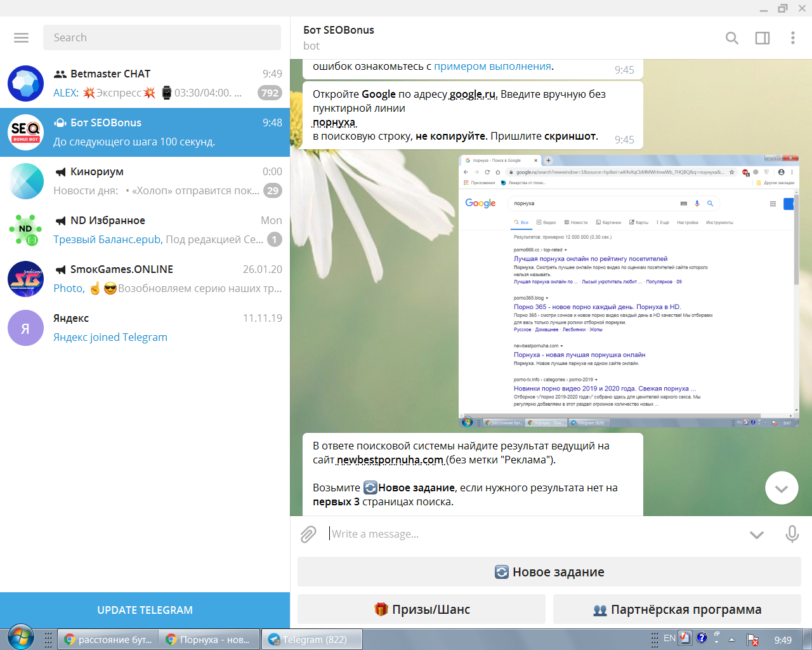Viewport: 812px width, 650px height.
Task: Click the paperclip attach file icon
Action: (x=308, y=534)
